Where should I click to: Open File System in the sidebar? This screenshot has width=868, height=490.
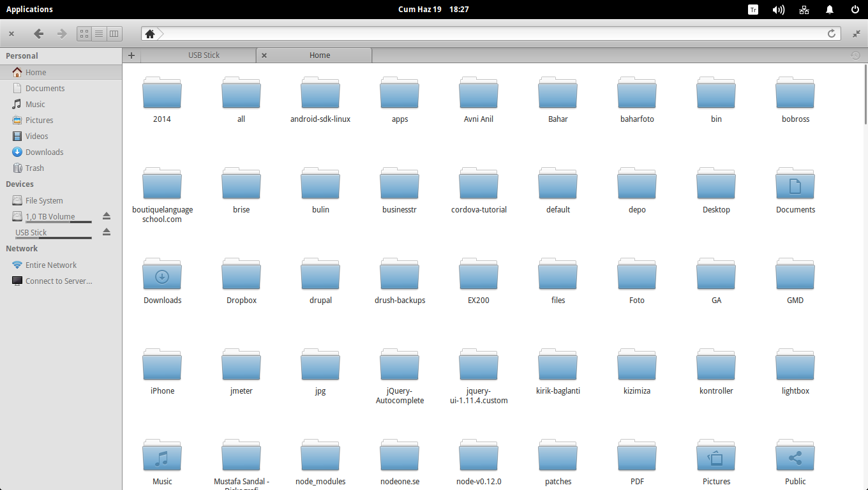(x=61, y=200)
